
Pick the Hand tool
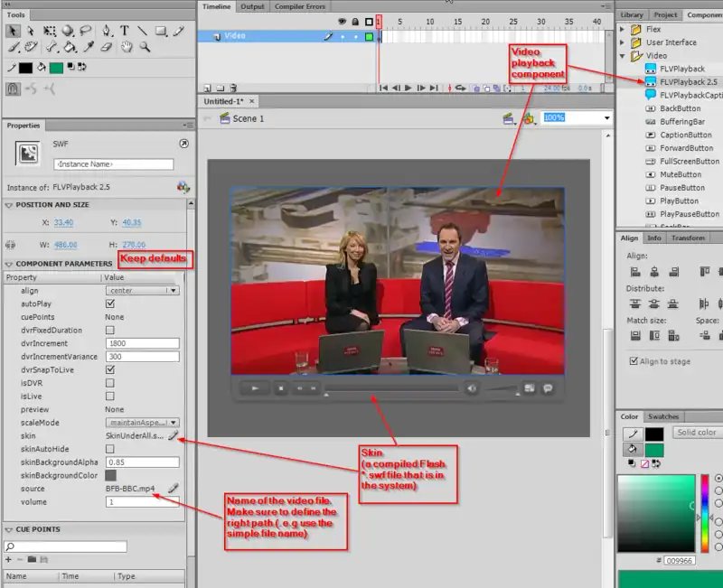point(125,47)
